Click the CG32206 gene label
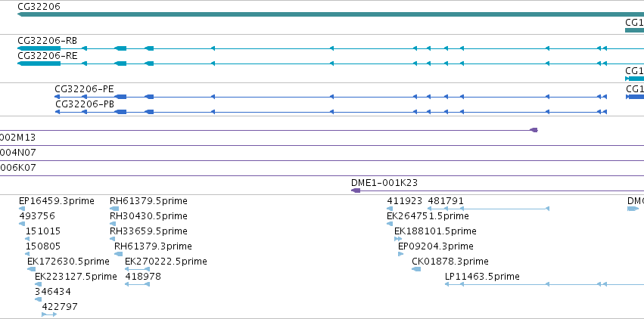The height and width of the screenshot is (319, 644). (39, 7)
